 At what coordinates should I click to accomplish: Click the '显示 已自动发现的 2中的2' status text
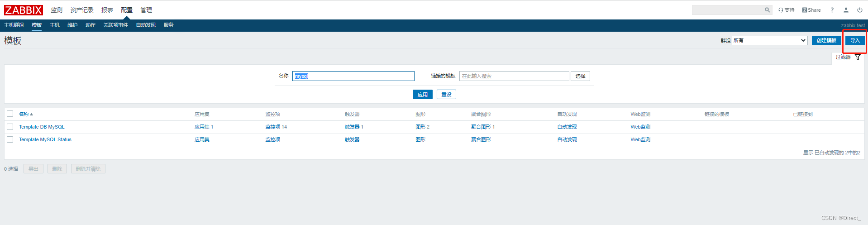click(x=832, y=153)
